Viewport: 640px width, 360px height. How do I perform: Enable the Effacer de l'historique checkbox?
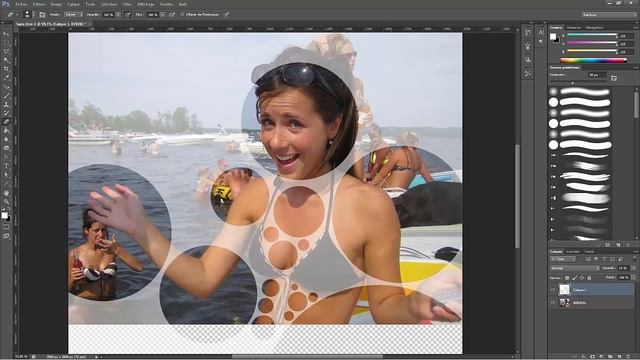pos(182,15)
